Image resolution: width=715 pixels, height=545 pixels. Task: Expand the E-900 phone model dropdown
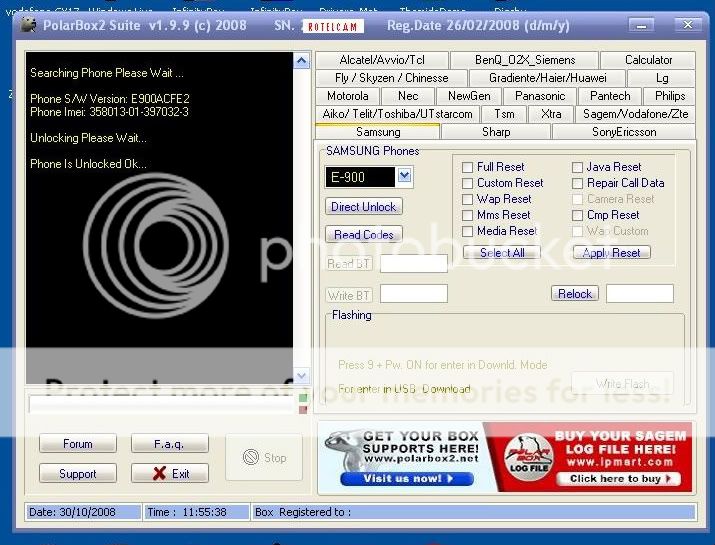(x=404, y=176)
